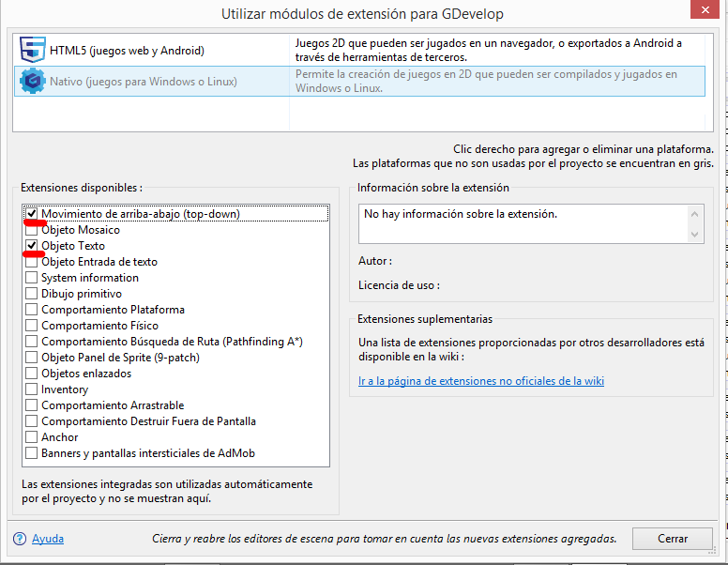Tick Comportamiento Destruir Fuera de Pantalla checkbox
This screenshot has height=565, width=728.
pyautogui.click(x=32, y=421)
